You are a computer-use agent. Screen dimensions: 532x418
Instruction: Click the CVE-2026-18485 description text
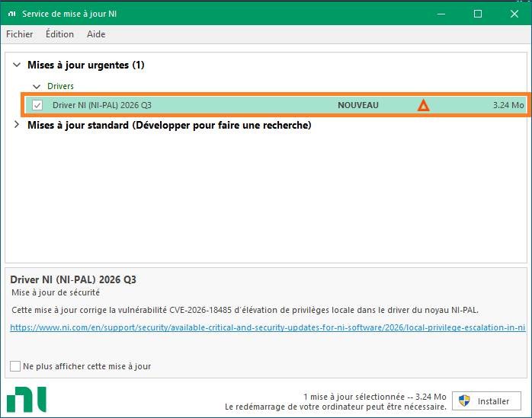(x=245, y=310)
